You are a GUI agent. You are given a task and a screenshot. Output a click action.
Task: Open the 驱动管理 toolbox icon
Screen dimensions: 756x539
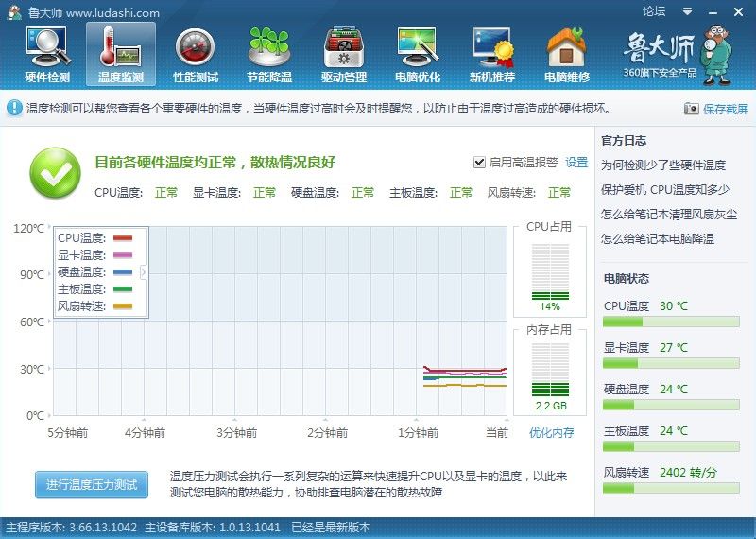coord(344,54)
